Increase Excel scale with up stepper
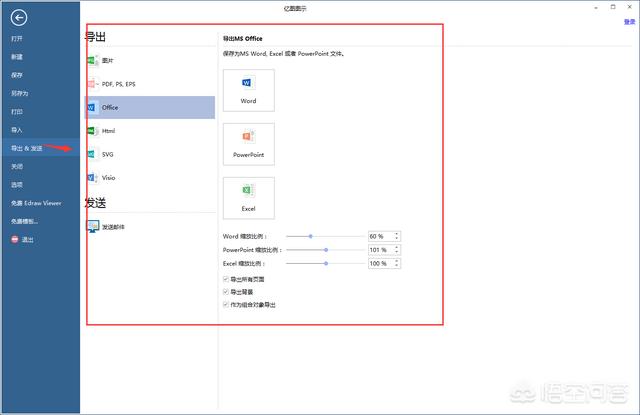Screen dimensions: 640x415 coord(397,261)
